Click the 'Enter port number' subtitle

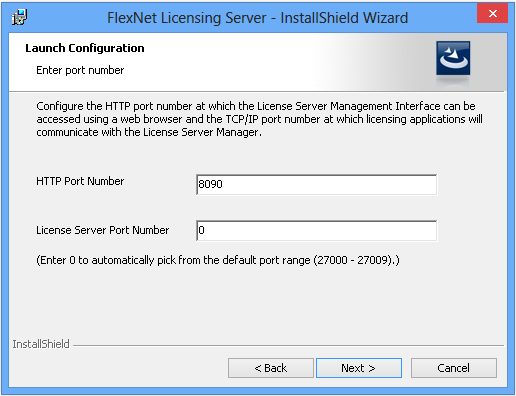[x=80, y=70]
